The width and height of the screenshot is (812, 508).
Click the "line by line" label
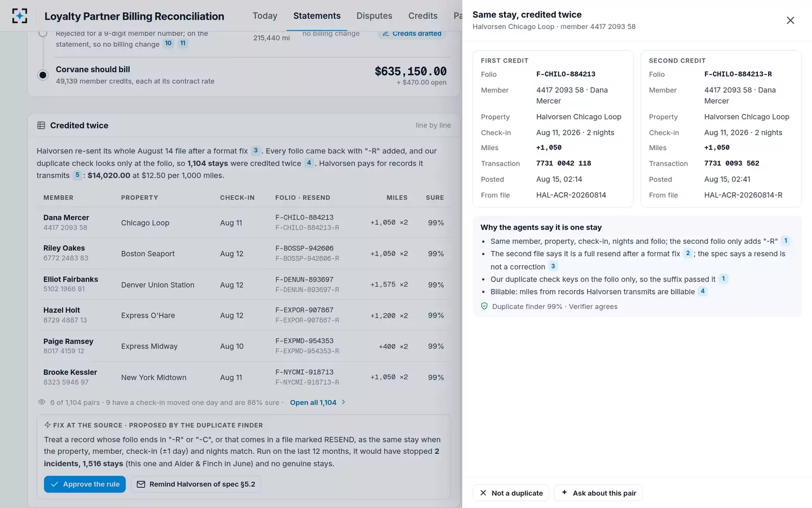pyautogui.click(x=433, y=125)
